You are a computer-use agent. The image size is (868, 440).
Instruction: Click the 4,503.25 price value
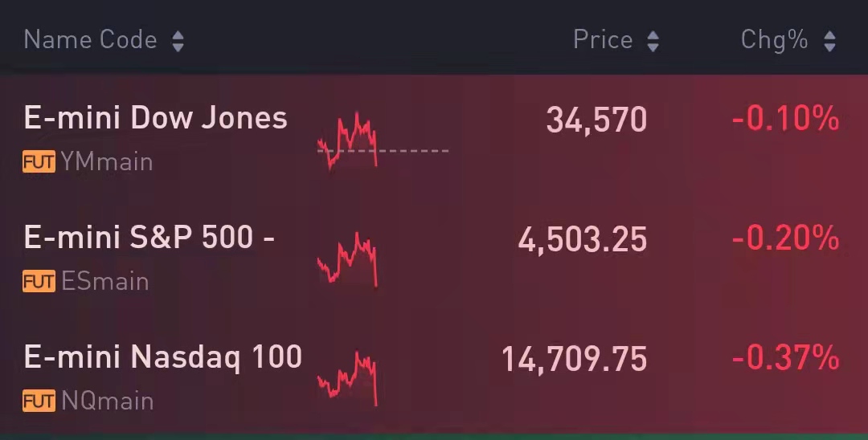tap(583, 239)
